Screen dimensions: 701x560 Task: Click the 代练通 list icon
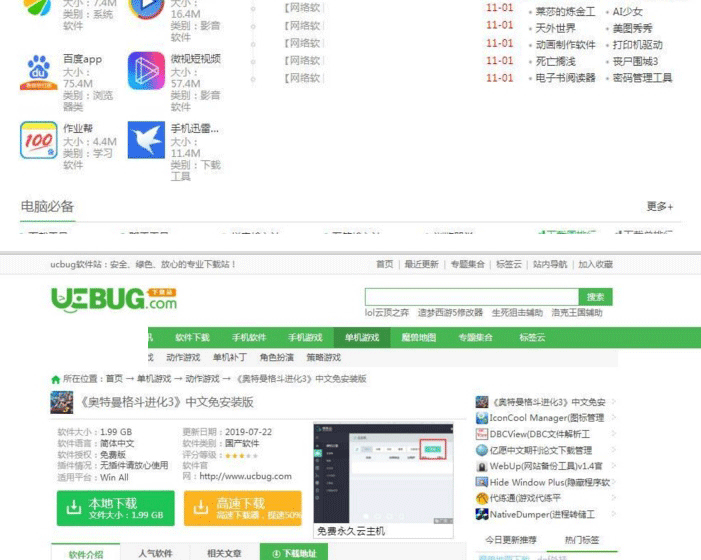[x=481, y=498]
